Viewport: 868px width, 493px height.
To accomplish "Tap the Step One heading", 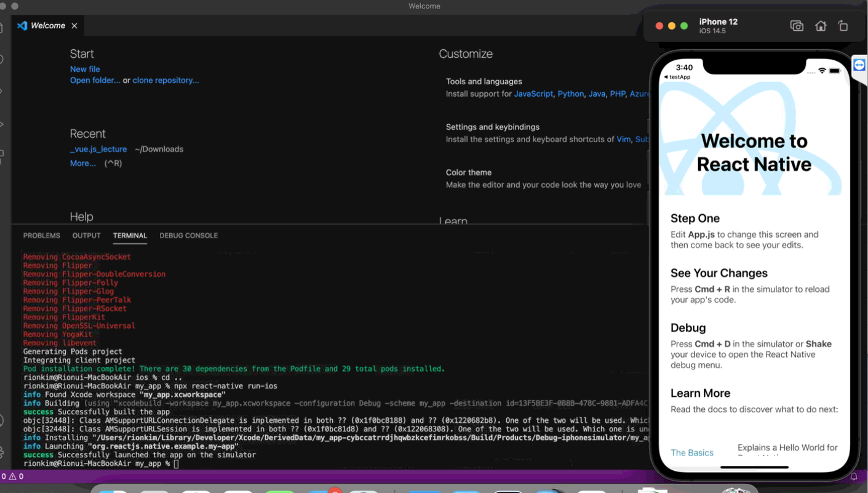I will click(x=695, y=218).
